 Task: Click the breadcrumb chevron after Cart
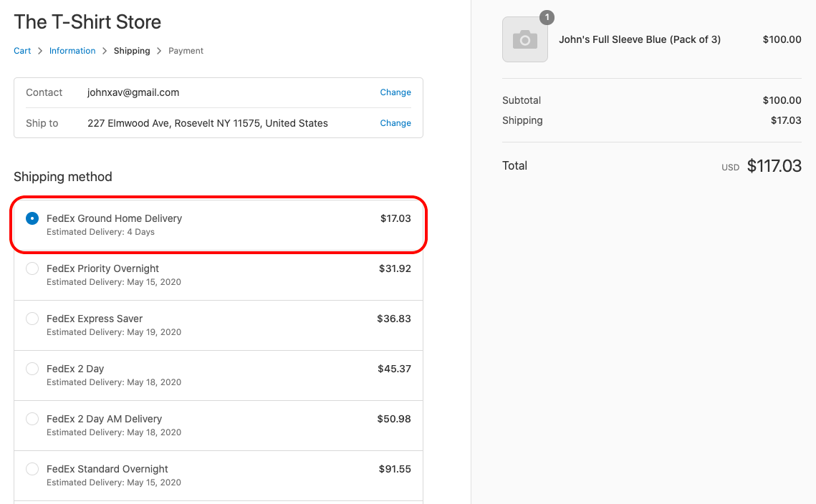click(40, 50)
